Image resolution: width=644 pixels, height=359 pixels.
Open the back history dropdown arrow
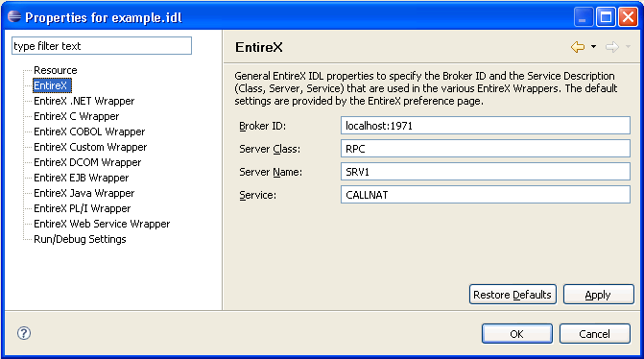coord(593,47)
